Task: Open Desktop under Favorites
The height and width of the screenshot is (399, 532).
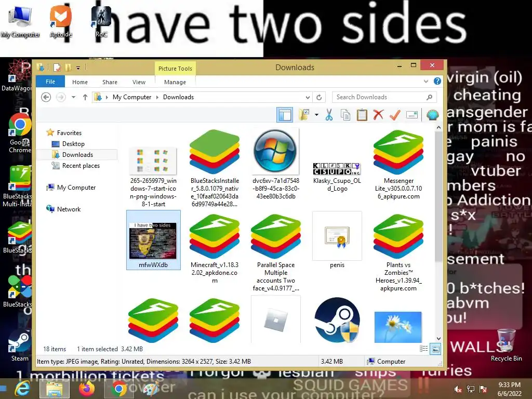Action: click(x=73, y=144)
